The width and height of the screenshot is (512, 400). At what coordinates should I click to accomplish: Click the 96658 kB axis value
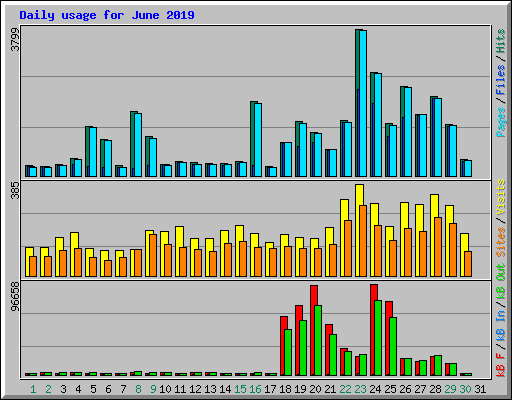[x=15, y=296]
